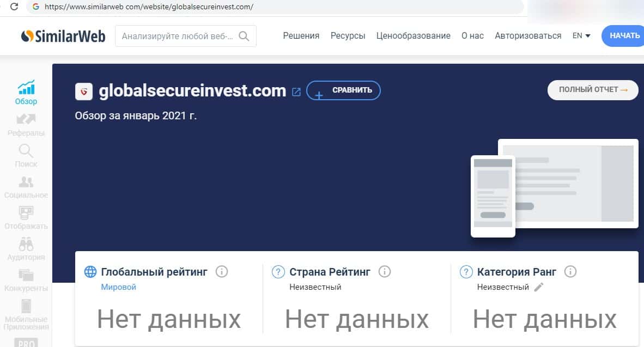Open the Решения menu
The image size is (644, 347).
click(x=301, y=36)
